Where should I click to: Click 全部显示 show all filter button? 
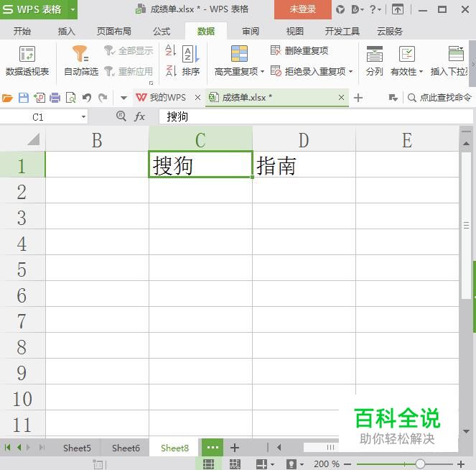click(x=129, y=51)
